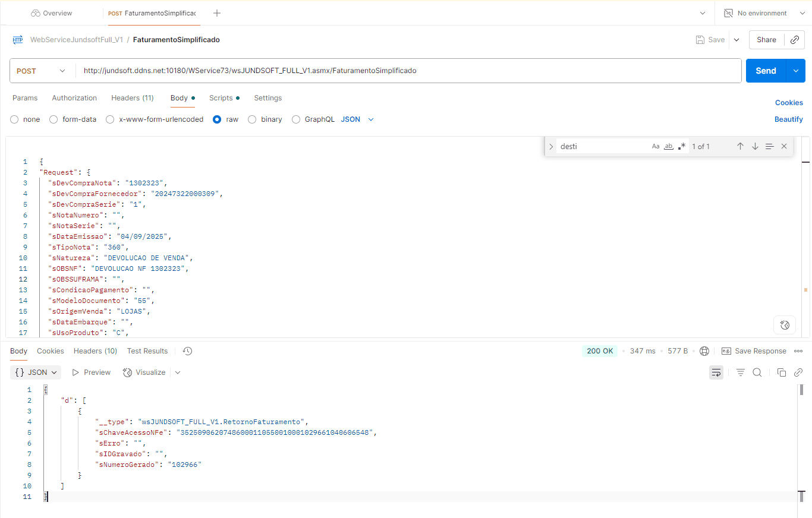
Task: Go to next search match arrow
Action: click(755, 146)
